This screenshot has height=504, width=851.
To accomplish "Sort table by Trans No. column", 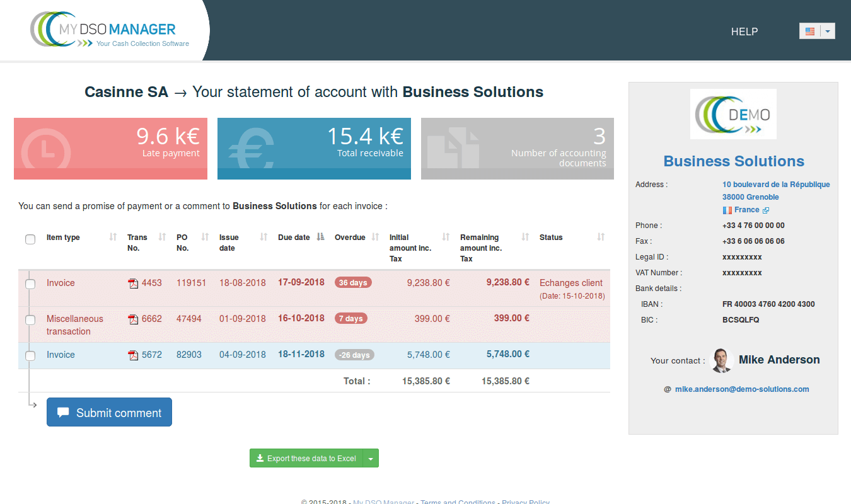I will [x=162, y=237].
